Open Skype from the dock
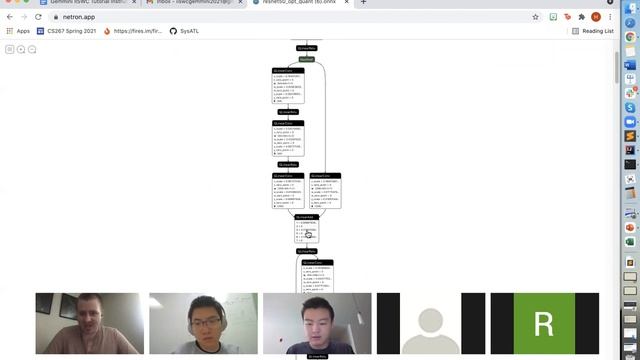 click(x=630, y=107)
